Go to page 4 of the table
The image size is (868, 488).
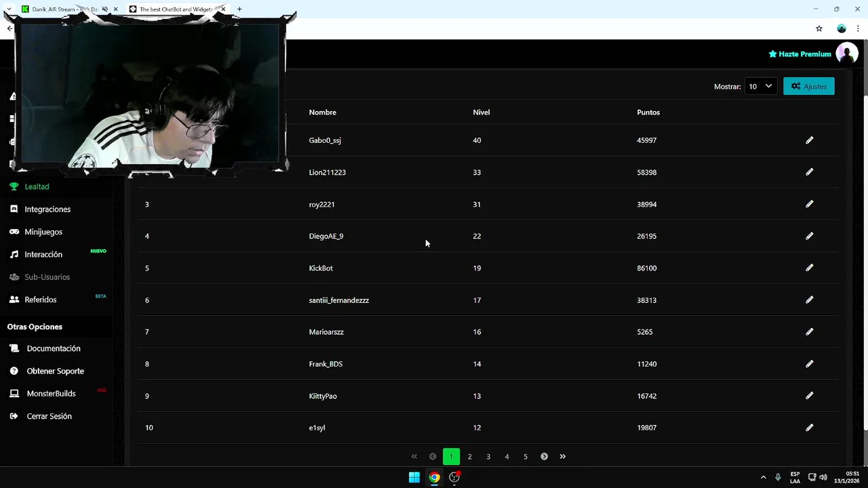pyautogui.click(x=507, y=457)
